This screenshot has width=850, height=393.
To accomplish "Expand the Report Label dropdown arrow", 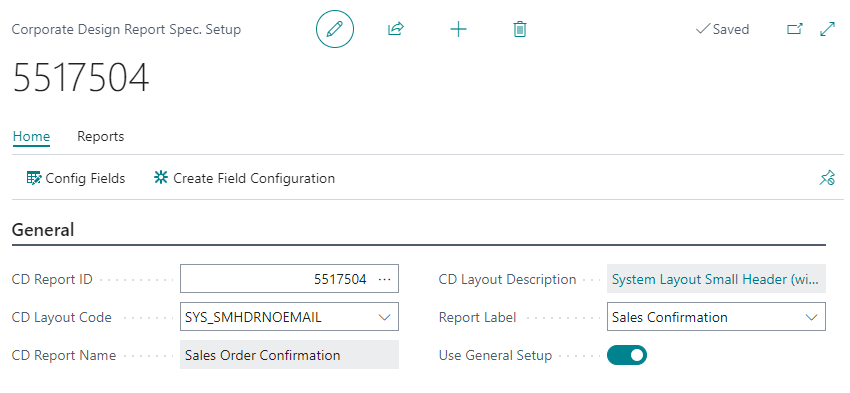I will pyautogui.click(x=812, y=317).
